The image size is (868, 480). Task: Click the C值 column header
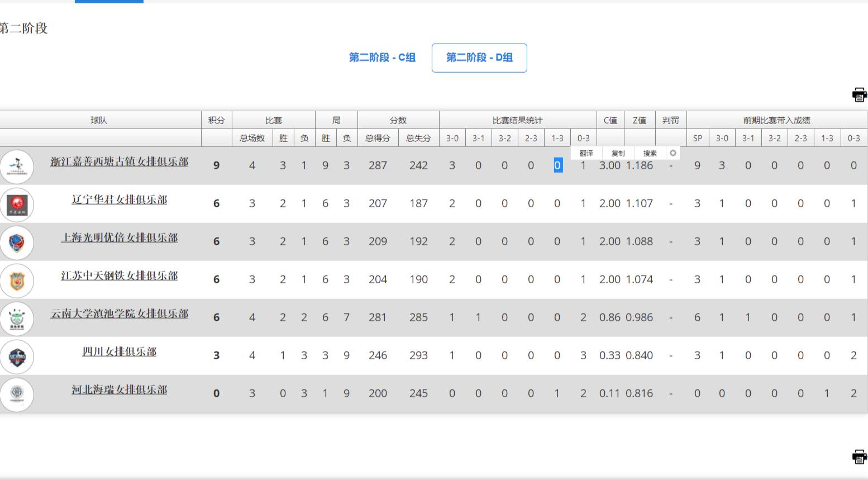click(611, 120)
